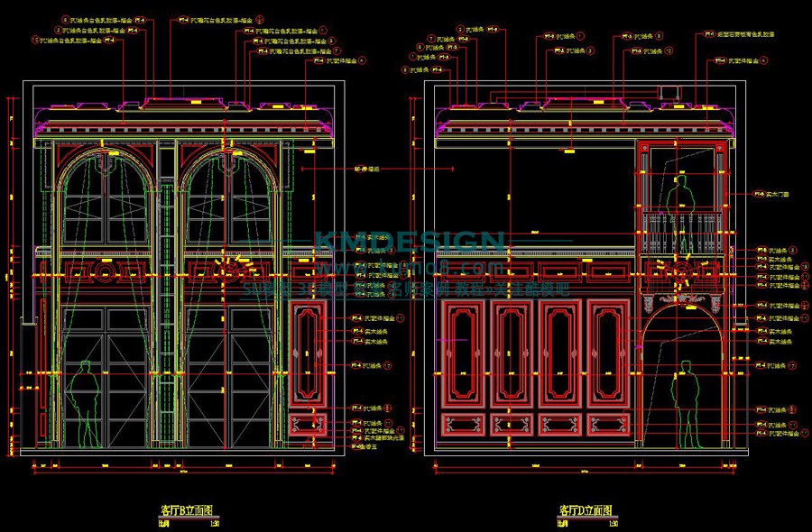Select the green human figure in left elevation

(87, 404)
